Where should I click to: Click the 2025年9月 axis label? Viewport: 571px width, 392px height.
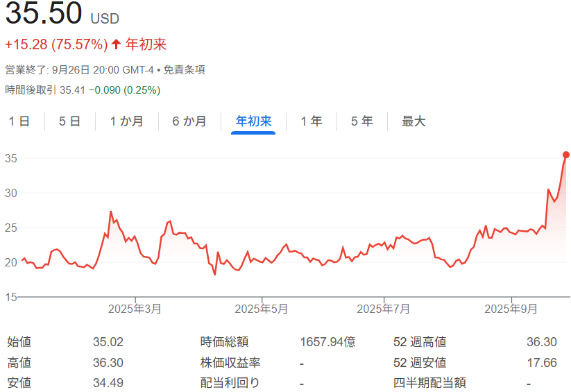tap(511, 308)
